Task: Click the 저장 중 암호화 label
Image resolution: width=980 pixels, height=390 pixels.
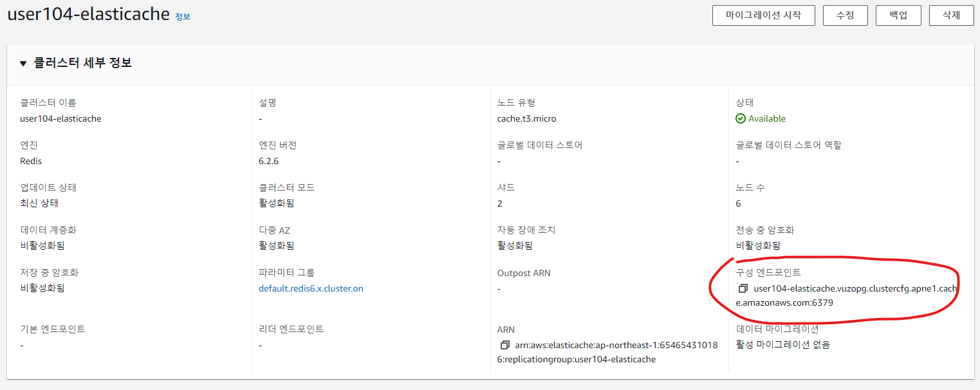Action: (x=50, y=273)
